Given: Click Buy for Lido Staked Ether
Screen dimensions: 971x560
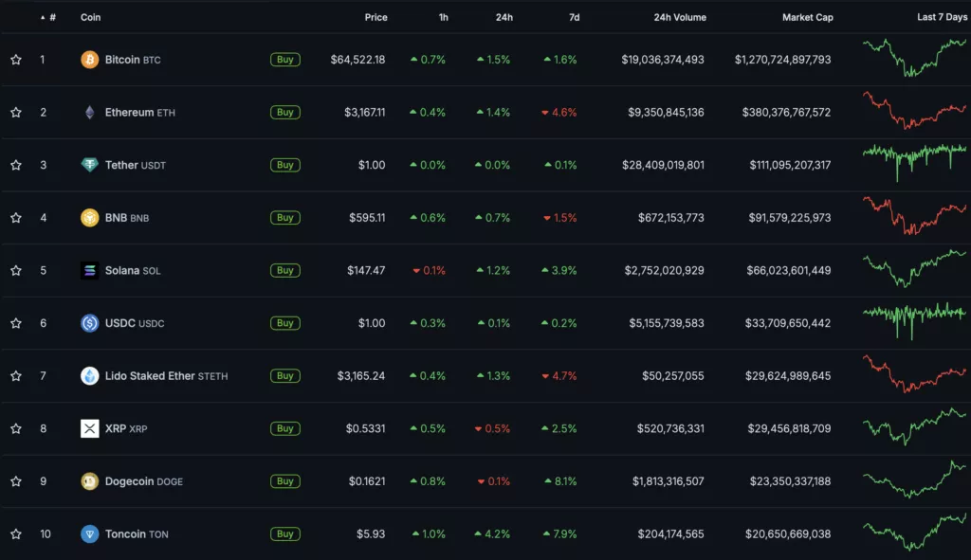Looking at the screenshot, I should coord(284,375).
